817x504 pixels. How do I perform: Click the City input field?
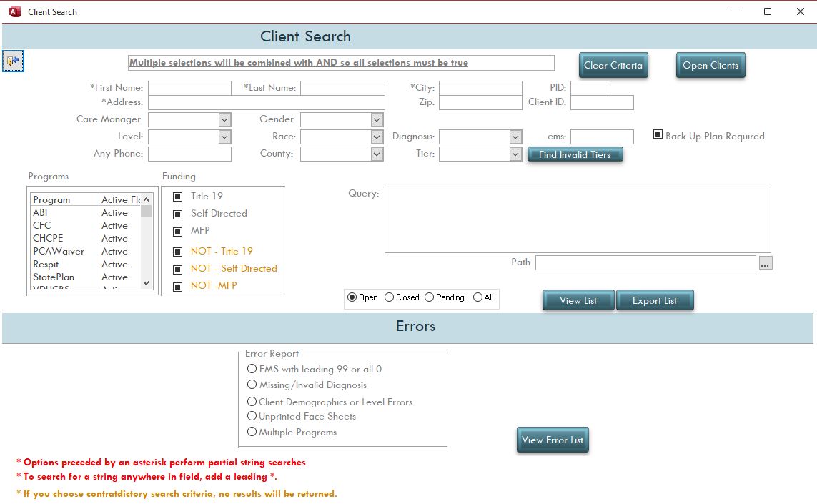[x=480, y=88]
